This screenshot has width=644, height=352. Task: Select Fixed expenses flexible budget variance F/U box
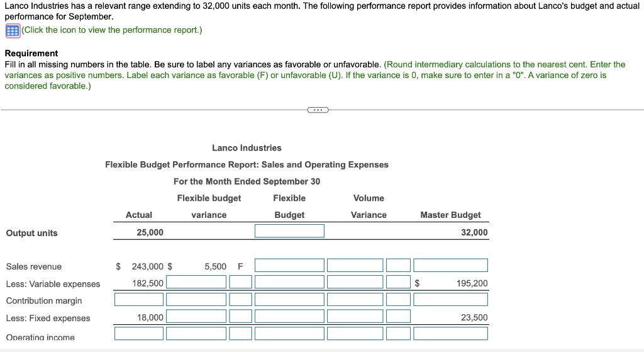pos(240,316)
